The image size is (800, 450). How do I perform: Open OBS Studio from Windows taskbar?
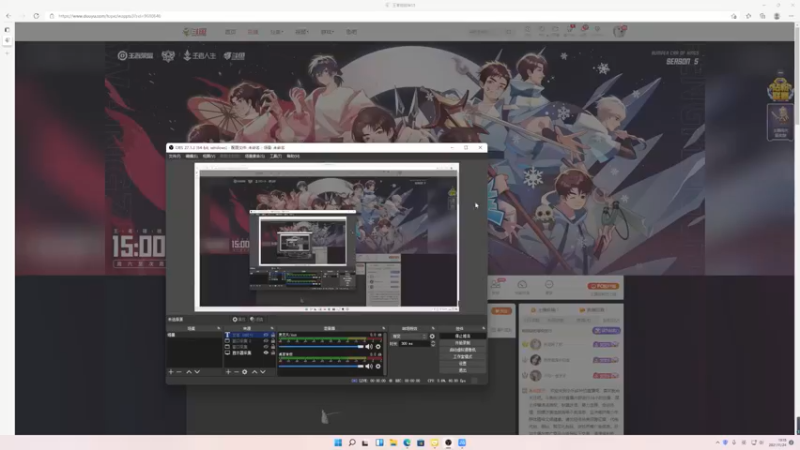pos(448,442)
